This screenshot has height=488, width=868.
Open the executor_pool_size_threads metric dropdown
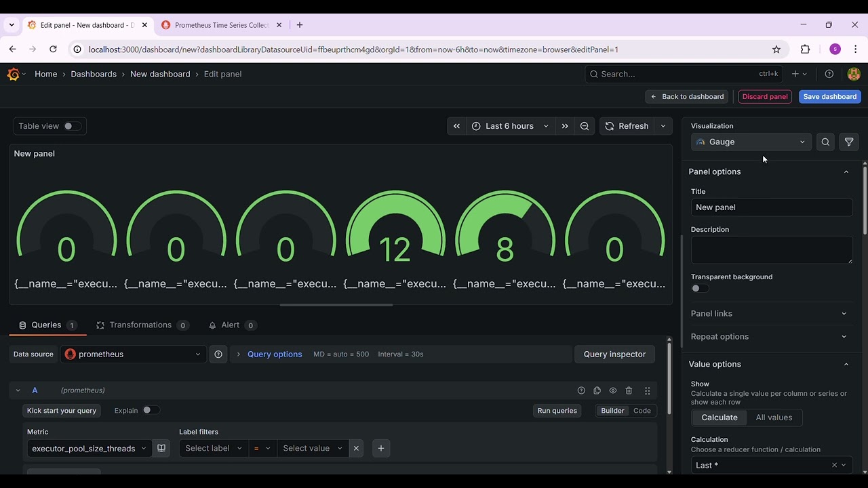pyautogui.click(x=88, y=448)
